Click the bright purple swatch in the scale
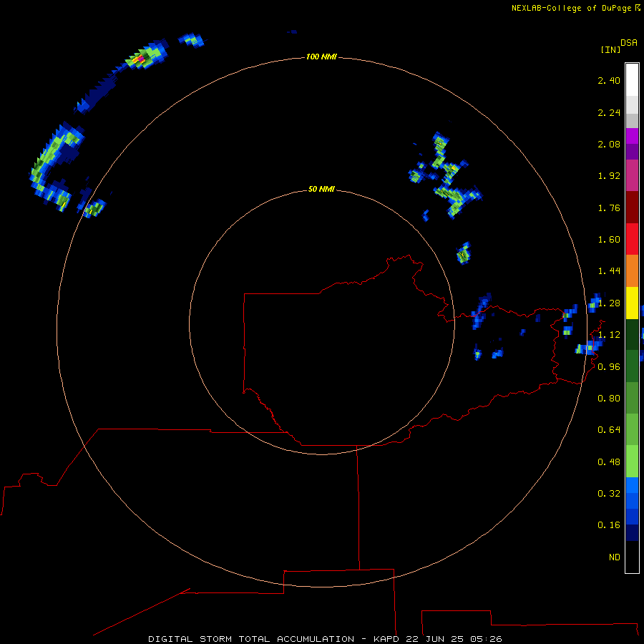The width and height of the screenshot is (644, 644). pos(632,136)
